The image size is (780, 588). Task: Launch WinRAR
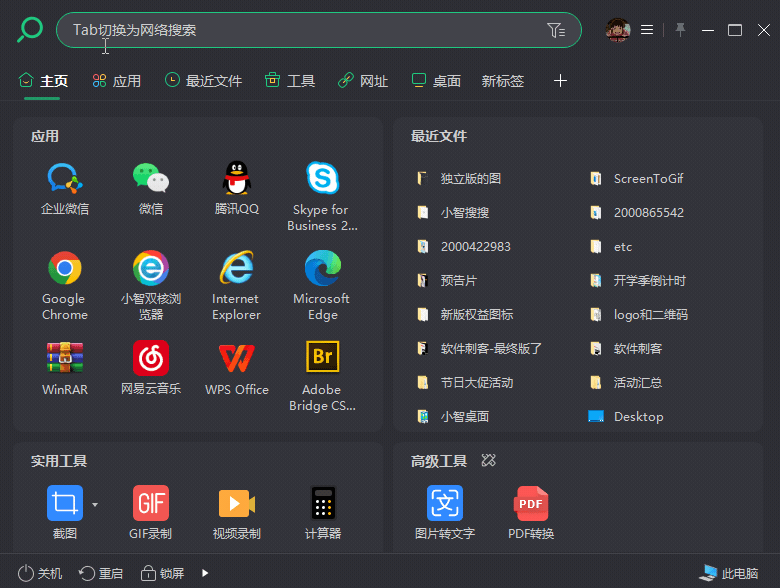click(x=65, y=368)
